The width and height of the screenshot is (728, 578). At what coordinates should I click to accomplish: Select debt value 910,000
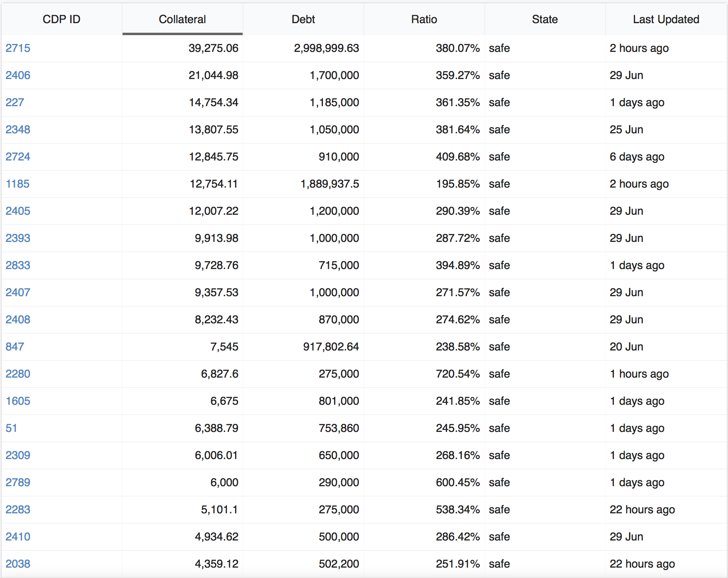click(x=339, y=156)
